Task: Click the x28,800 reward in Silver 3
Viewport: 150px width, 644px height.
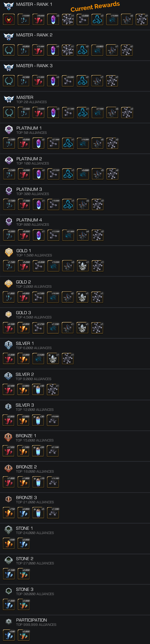Action: [53, 420]
